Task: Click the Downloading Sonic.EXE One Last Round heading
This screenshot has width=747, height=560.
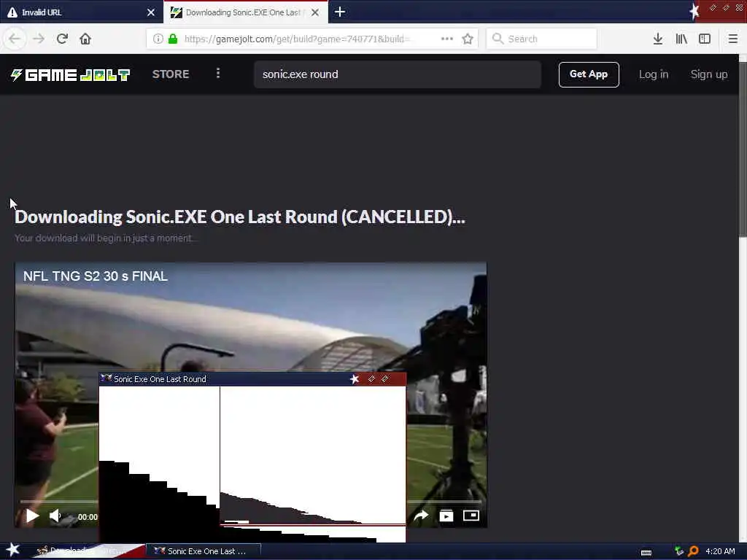Action: (239, 217)
